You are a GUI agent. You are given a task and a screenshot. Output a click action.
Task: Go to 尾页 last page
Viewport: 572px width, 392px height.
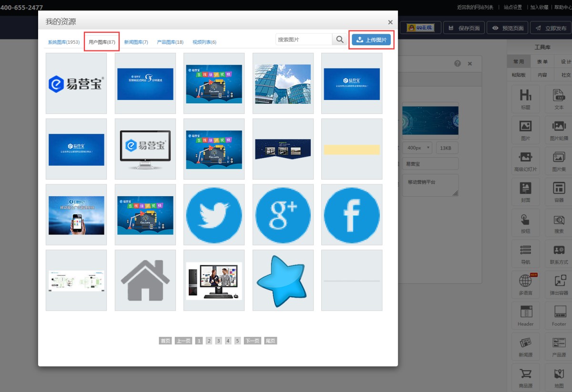click(270, 341)
